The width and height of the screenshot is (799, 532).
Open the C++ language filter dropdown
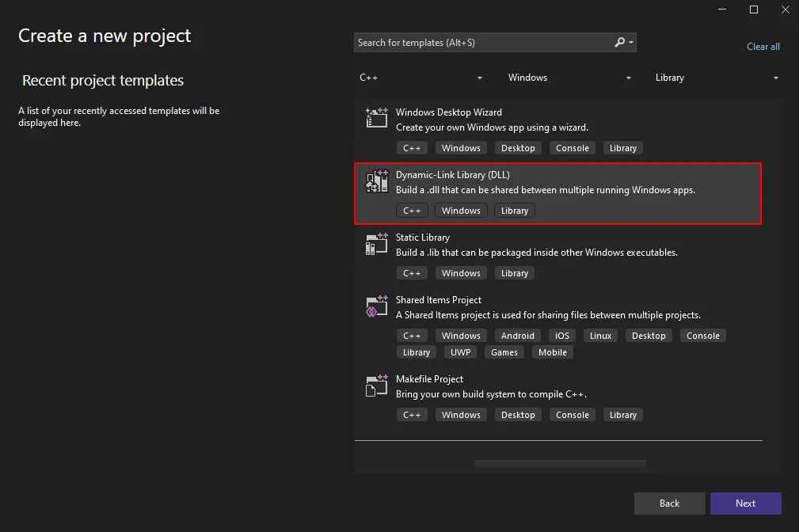pos(420,78)
